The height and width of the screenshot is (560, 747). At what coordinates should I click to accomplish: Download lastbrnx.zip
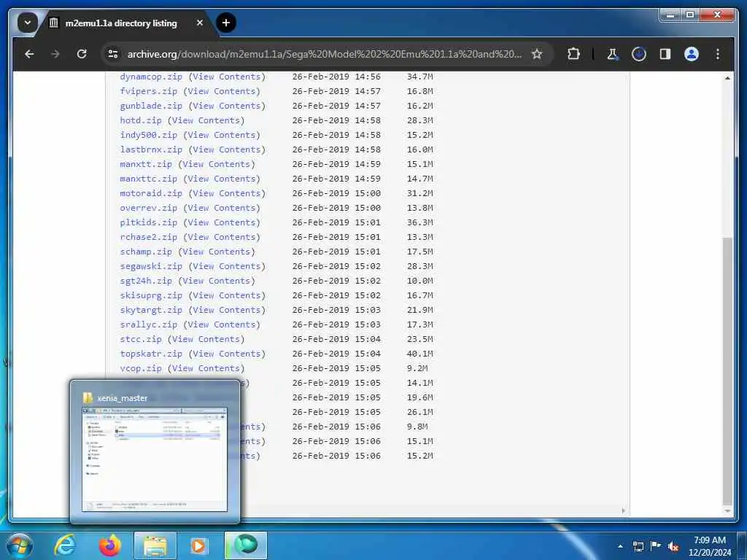(150, 149)
